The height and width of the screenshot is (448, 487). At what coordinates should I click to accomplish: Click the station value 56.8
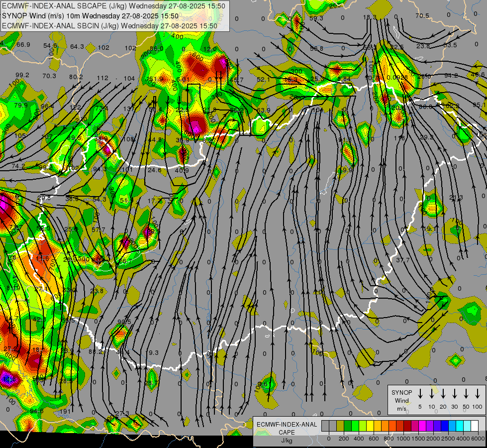[316, 48]
